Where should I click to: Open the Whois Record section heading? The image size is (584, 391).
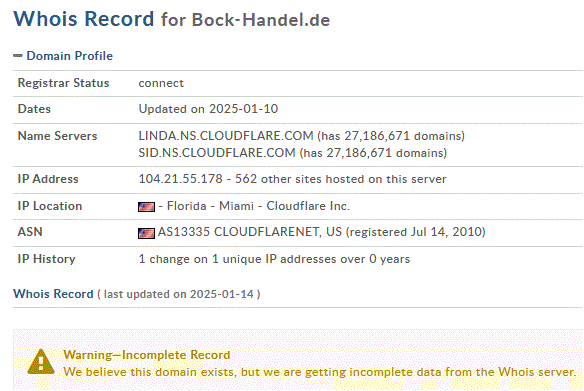53,294
